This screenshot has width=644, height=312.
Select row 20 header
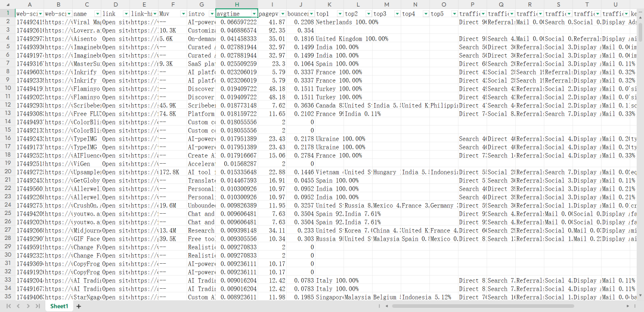[7, 172]
